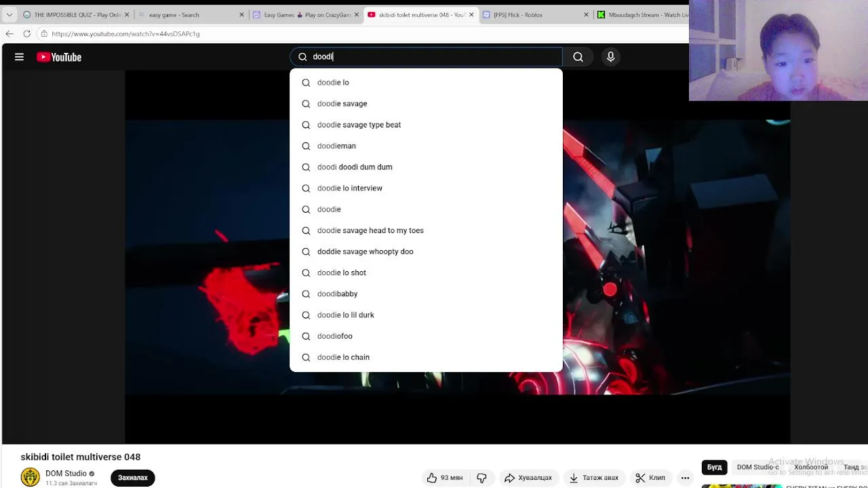Select suggestion 'doodie savage type beat'
Screen dimensions: 868x488
coord(426,125)
